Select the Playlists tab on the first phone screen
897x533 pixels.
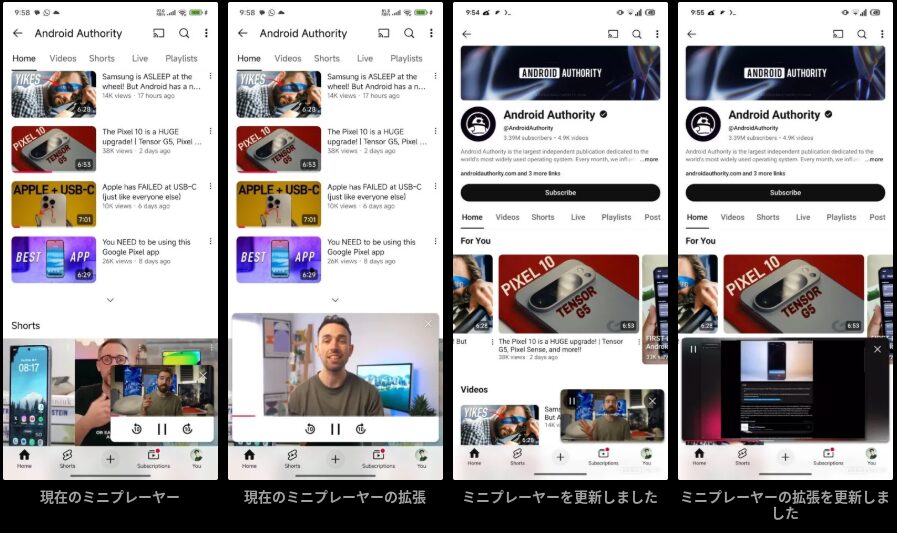pyautogui.click(x=181, y=58)
